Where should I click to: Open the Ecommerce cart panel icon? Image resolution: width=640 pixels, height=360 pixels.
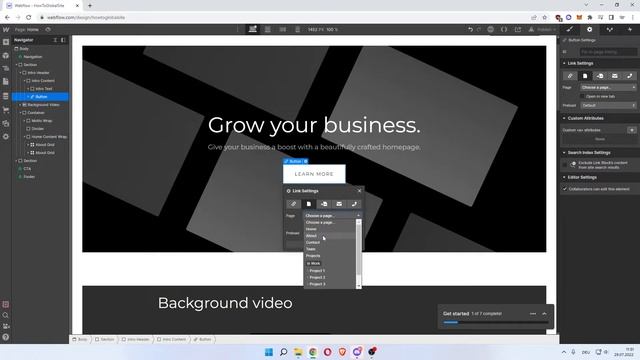tap(6, 110)
